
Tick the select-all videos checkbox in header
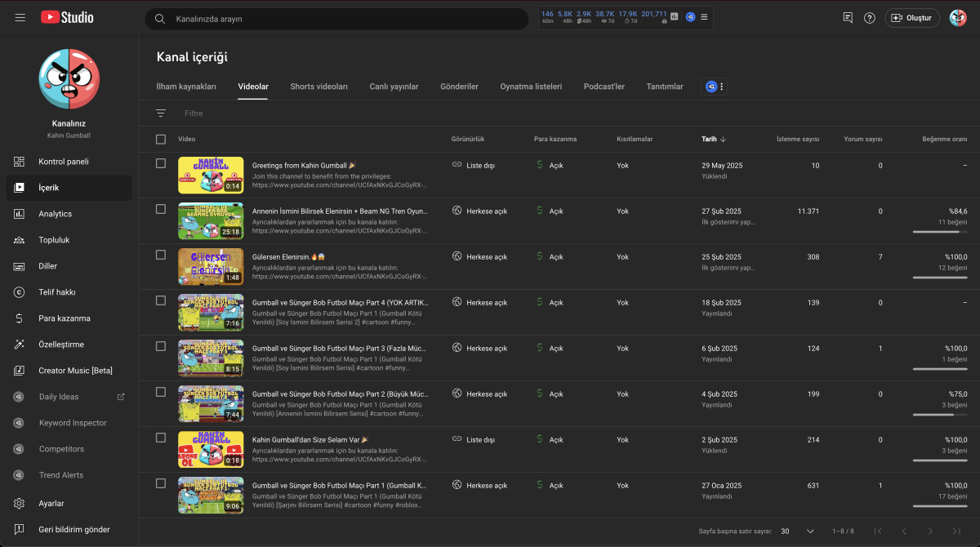point(161,140)
